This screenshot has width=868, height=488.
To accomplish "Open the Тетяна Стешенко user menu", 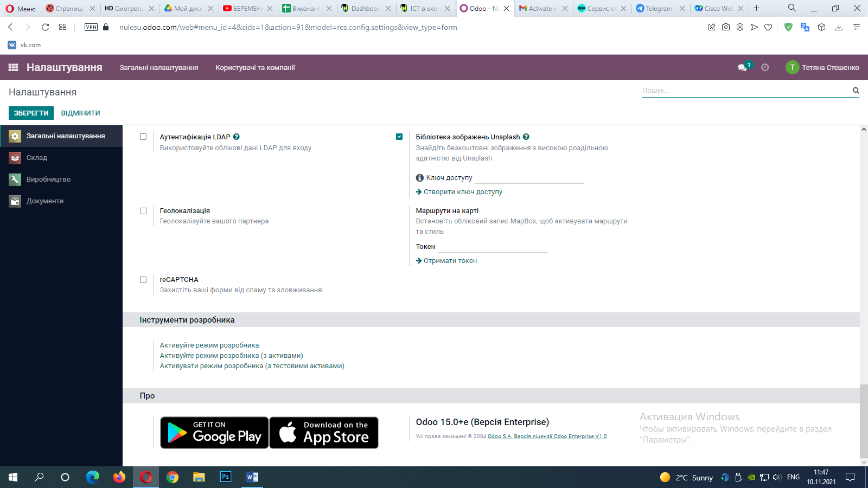I will tap(822, 67).
